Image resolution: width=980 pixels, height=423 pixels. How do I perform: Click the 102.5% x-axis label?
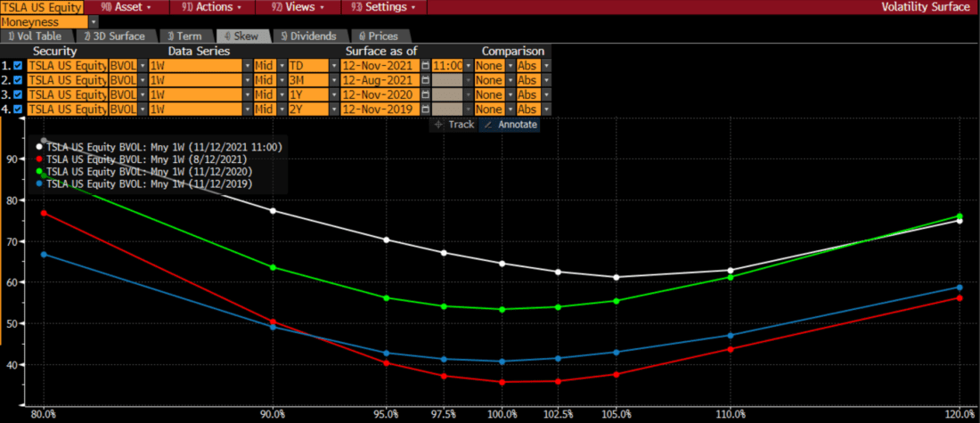pyautogui.click(x=559, y=414)
